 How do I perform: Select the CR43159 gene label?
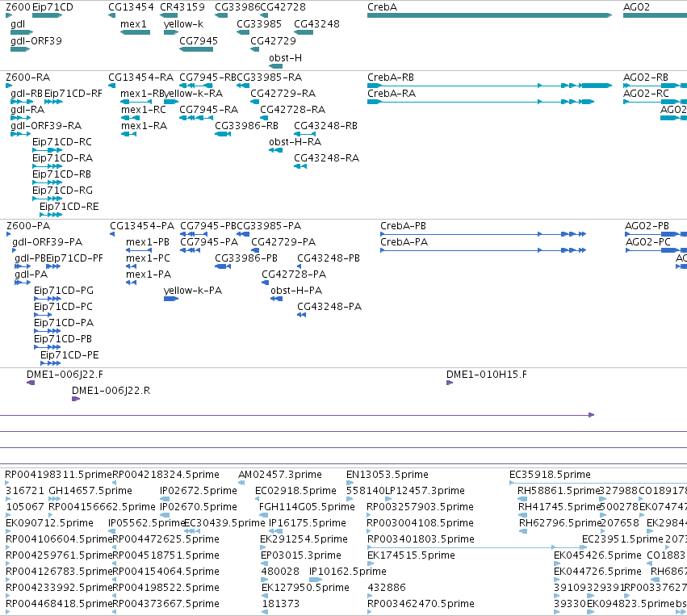click(x=182, y=7)
